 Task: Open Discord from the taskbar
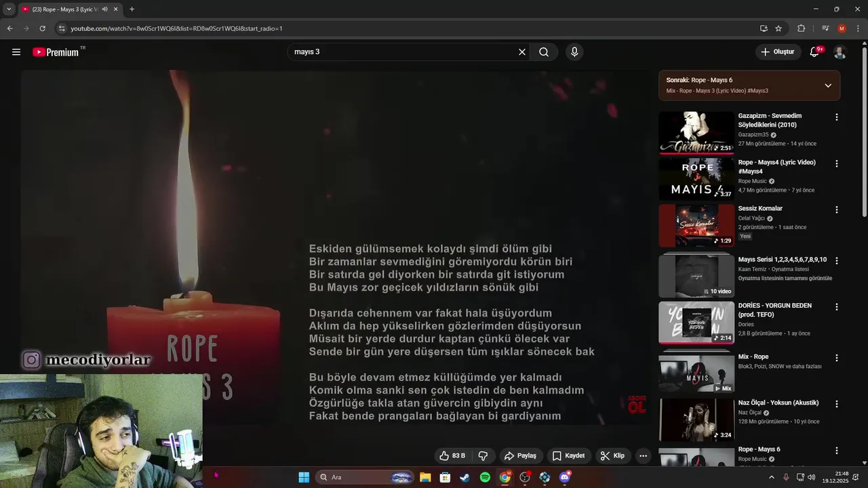[565, 477]
